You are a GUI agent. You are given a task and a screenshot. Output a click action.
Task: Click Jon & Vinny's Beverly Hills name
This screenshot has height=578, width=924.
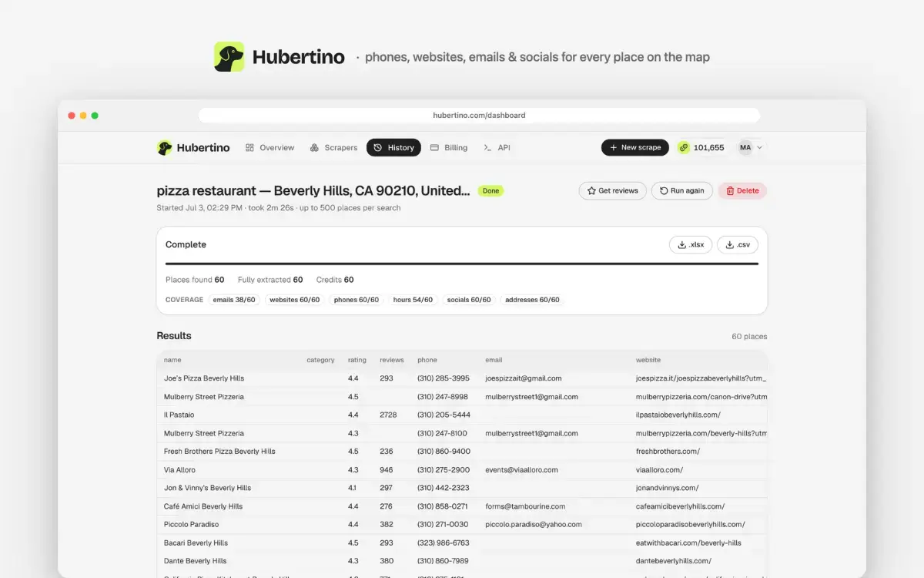[208, 488]
